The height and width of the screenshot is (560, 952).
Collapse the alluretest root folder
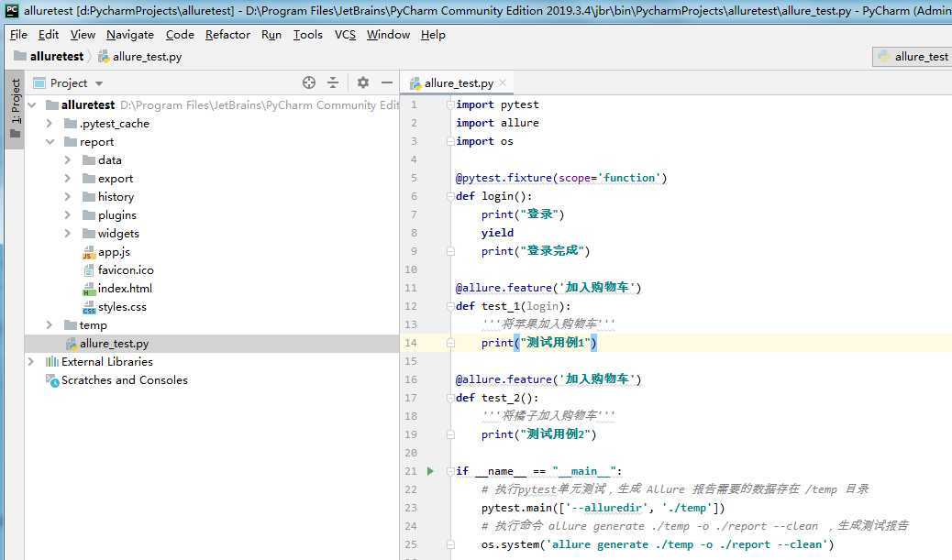click(x=32, y=105)
